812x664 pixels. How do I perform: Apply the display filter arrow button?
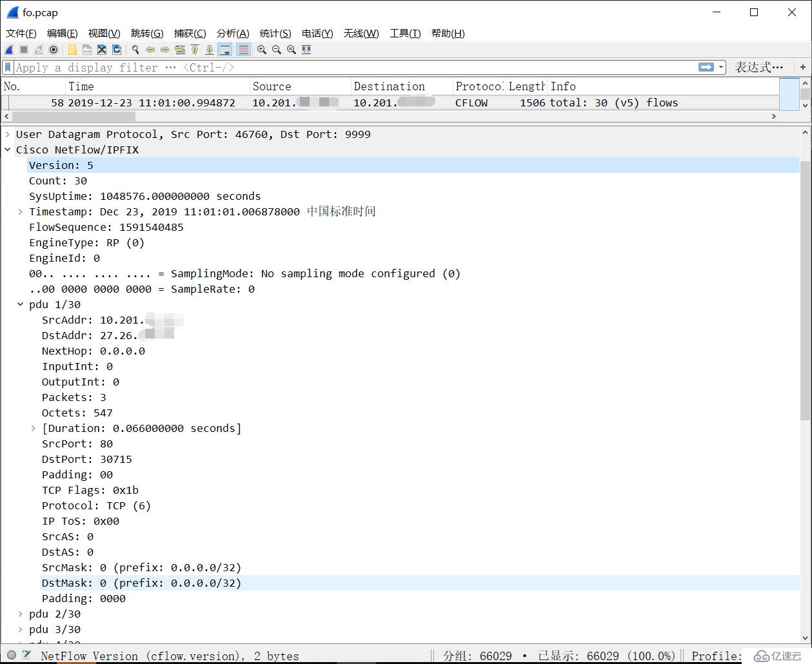coord(706,67)
